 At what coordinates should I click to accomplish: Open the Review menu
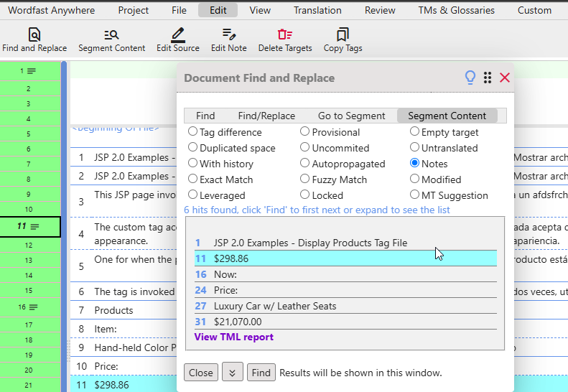coord(380,10)
